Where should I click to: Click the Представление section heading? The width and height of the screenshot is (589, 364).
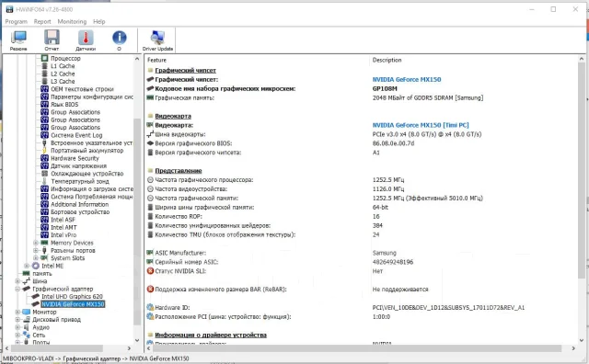click(x=178, y=171)
